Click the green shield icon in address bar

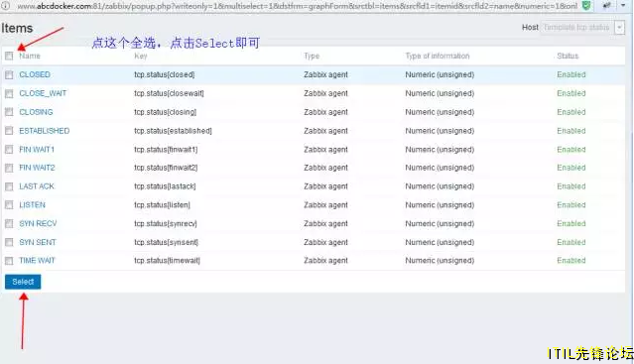(x=586, y=6)
